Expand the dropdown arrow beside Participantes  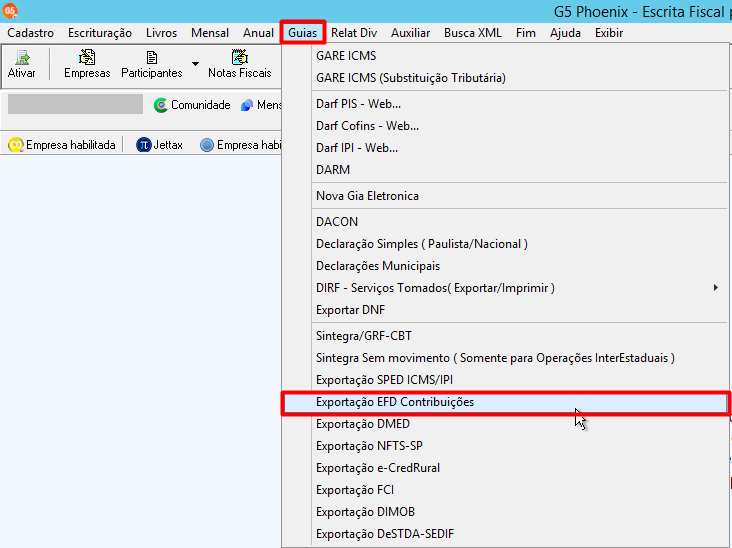tap(195, 64)
